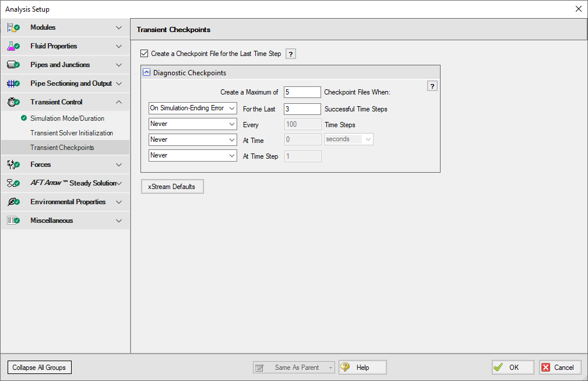Open the At Time Step condition dropdown
Screen dimensions: 588x381
click(x=193, y=155)
